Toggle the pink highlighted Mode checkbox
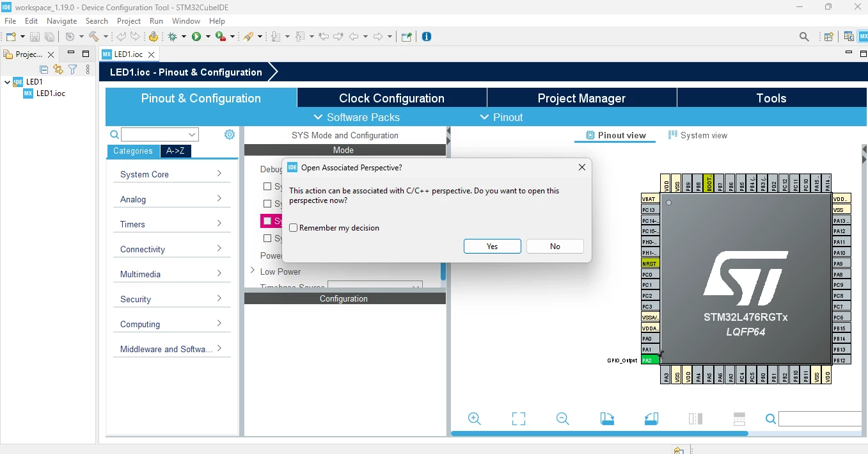This screenshot has width=868, height=454. click(x=267, y=221)
